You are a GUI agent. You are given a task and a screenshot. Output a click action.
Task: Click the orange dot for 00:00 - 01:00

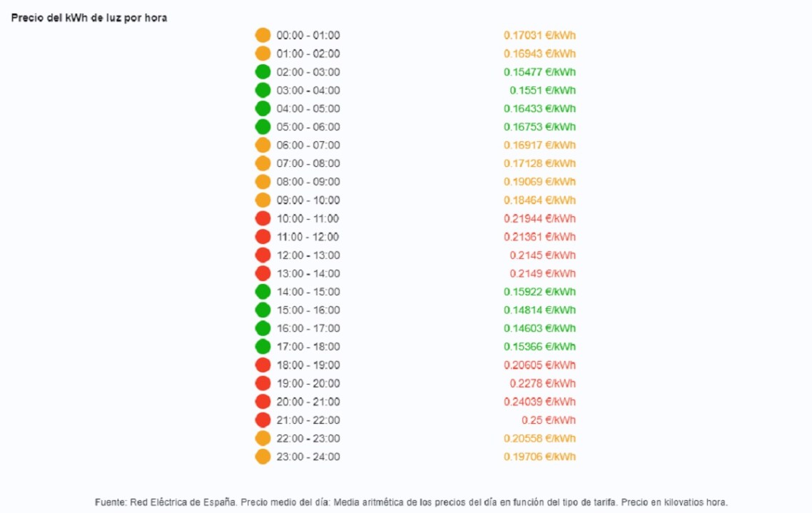(263, 35)
